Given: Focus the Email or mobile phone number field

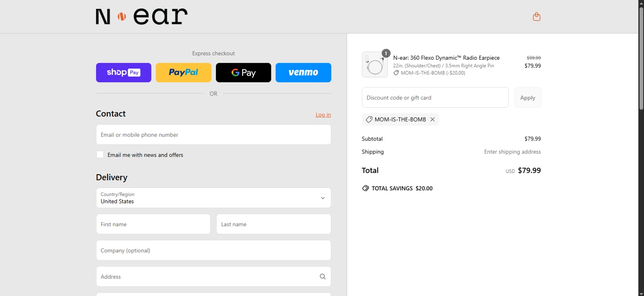Looking at the screenshot, I should pos(213,135).
